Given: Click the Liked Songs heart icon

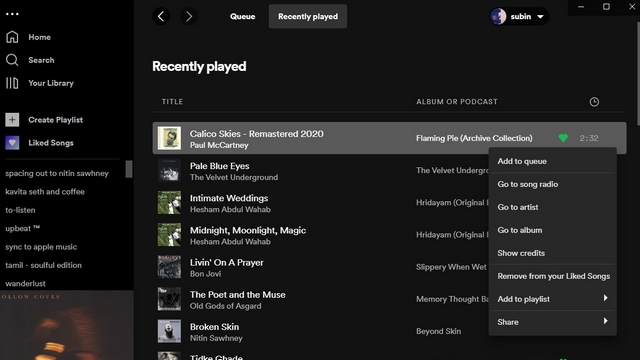Looking at the screenshot, I should coord(12,142).
